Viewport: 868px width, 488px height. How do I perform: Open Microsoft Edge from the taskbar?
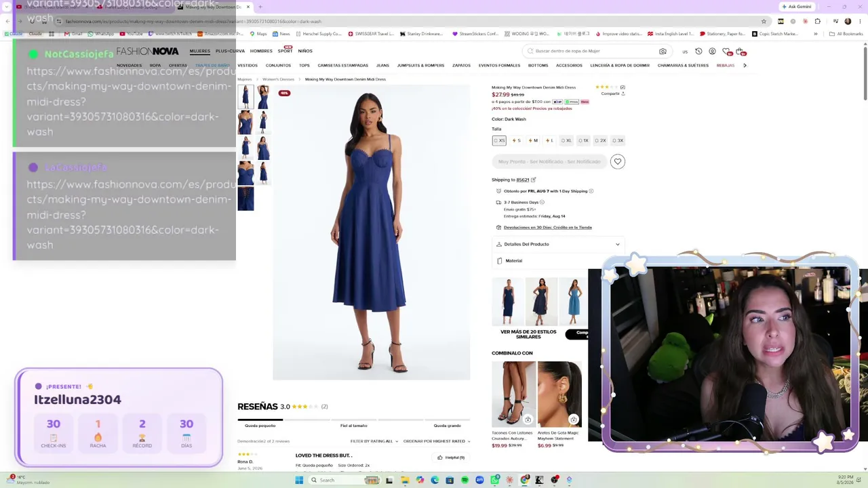click(x=435, y=480)
